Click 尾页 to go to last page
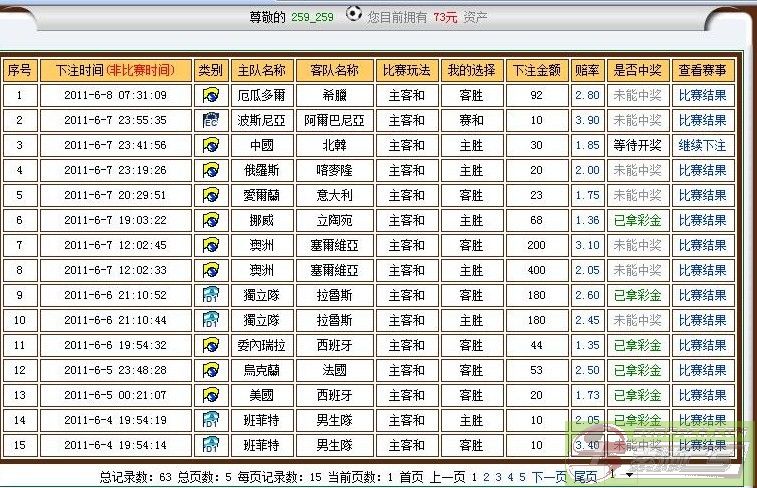757x488 pixels. 586,477
